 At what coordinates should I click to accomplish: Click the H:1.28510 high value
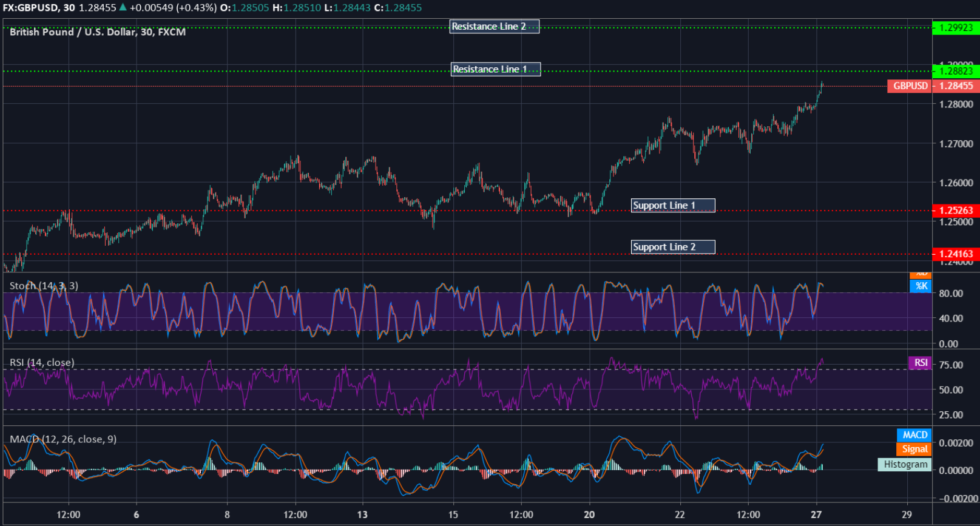tap(297, 8)
